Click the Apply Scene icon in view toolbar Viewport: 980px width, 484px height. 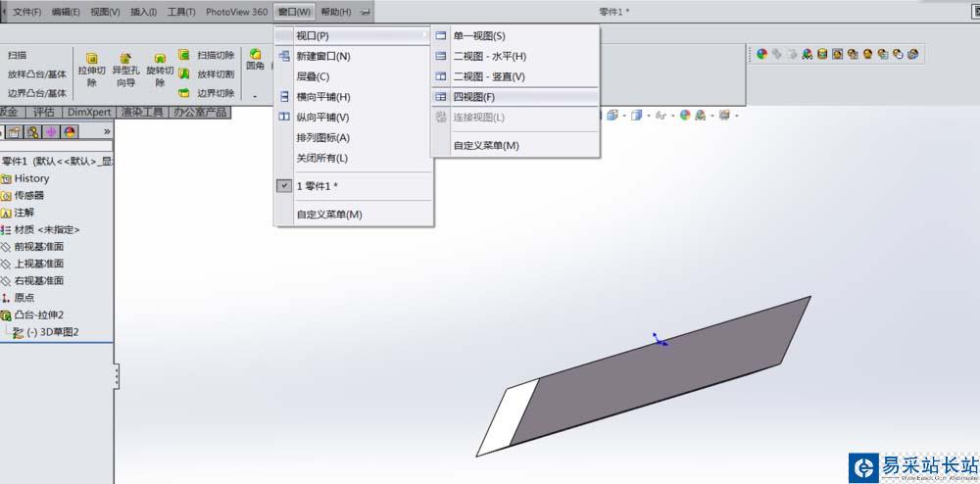click(700, 116)
